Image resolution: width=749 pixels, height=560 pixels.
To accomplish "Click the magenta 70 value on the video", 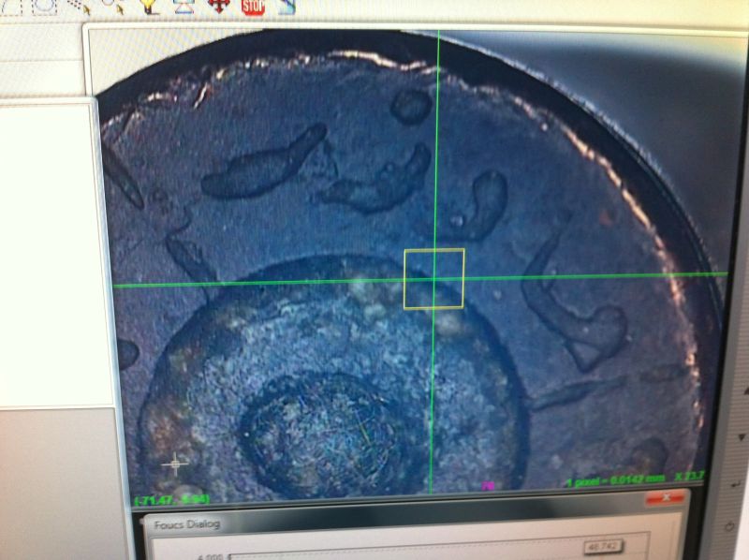I will 488,486.
